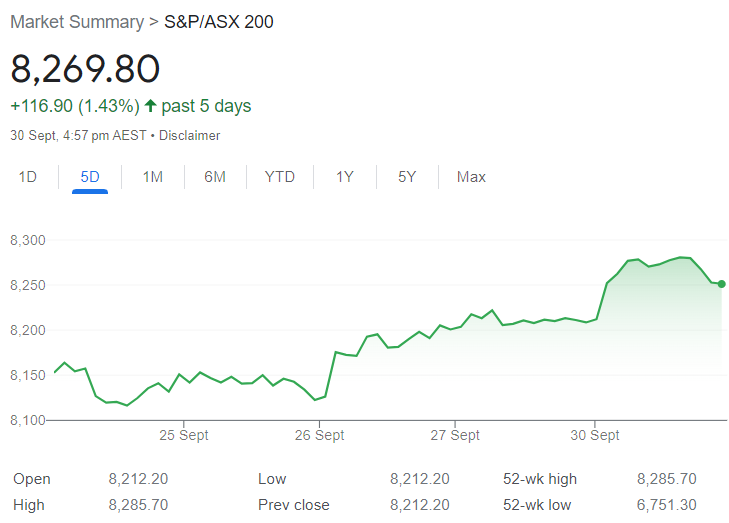The width and height of the screenshot is (729, 523).
Task: Open the YTD chart range
Action: point(279,177)
